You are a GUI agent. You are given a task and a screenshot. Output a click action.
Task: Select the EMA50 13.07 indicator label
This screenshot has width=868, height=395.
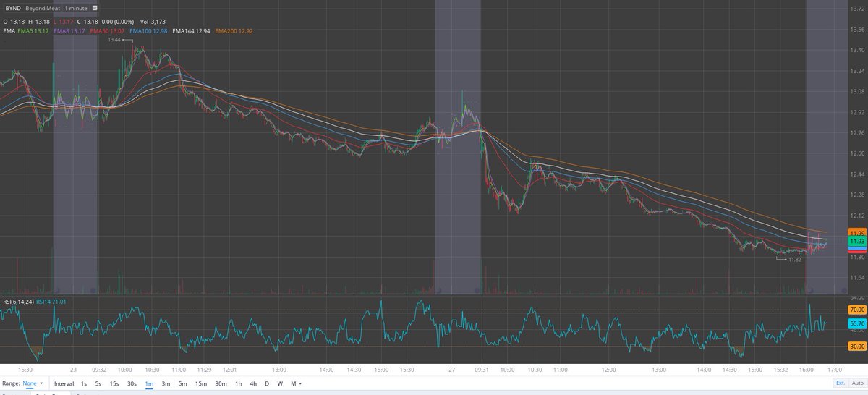106,31
